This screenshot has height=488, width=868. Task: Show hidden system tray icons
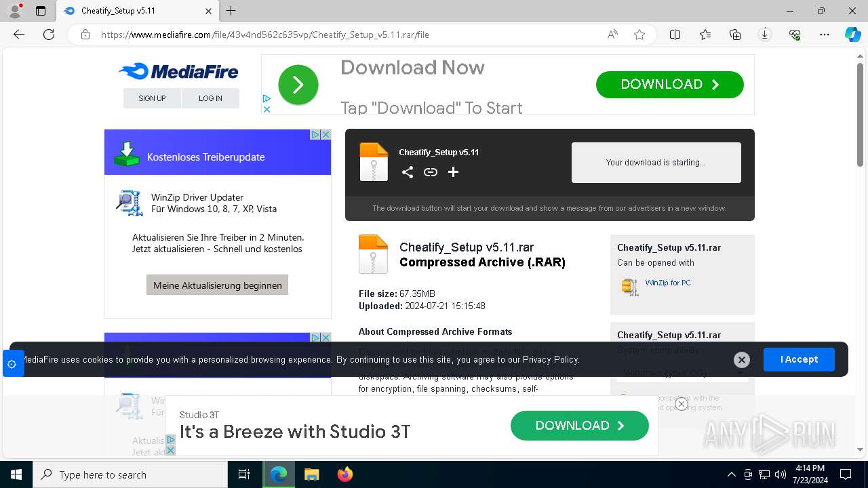point(731,474)
